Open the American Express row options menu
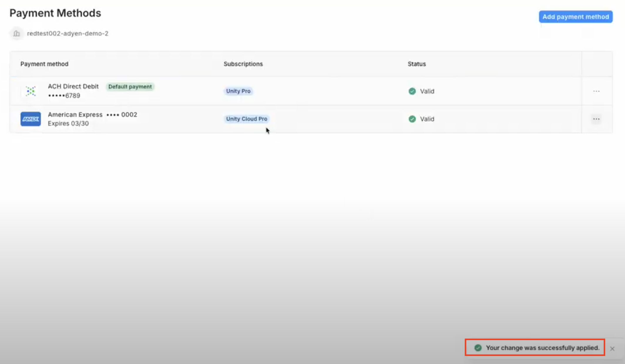The image size is (625, 364). [596, 119]
